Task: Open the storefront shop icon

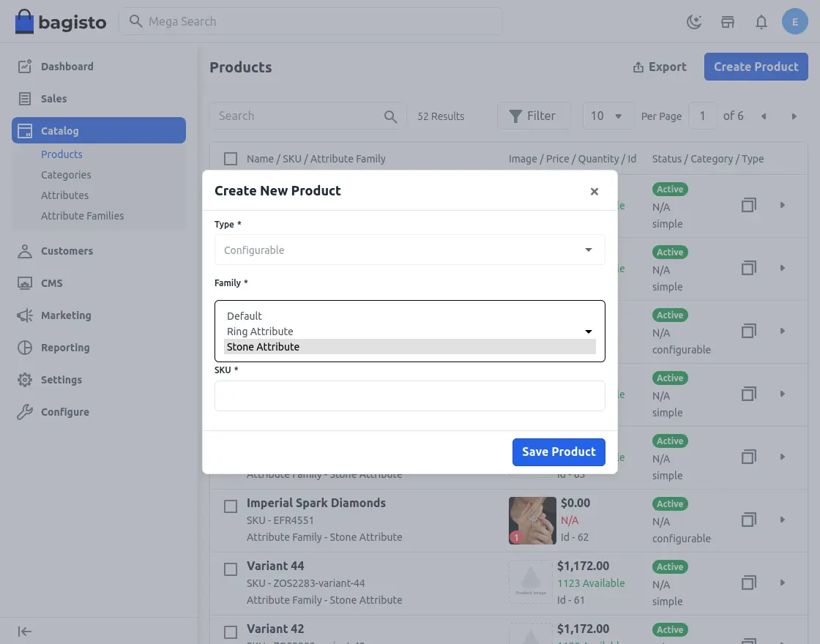Action: (x=728, y=22)
